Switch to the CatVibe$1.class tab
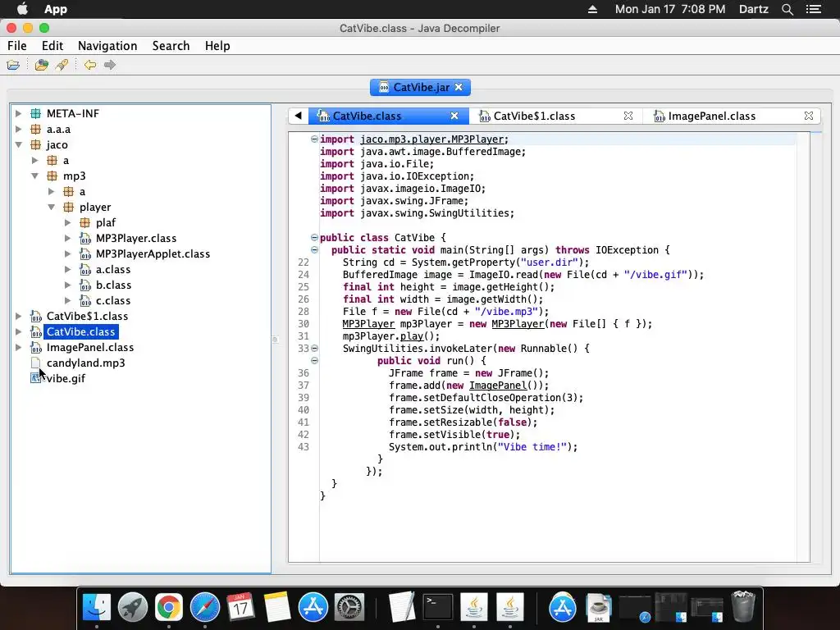 (534, 116)
